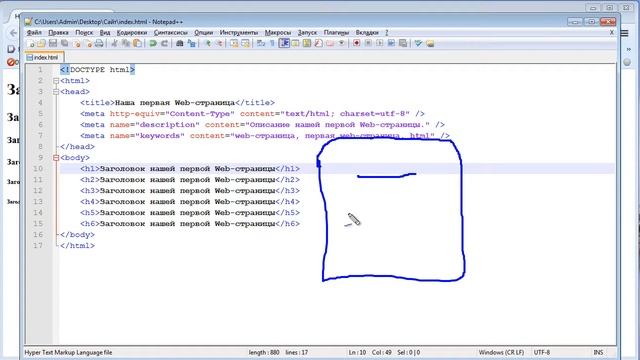Undo the last action via toolbar
640x360 pixels.
pos(153,43)
